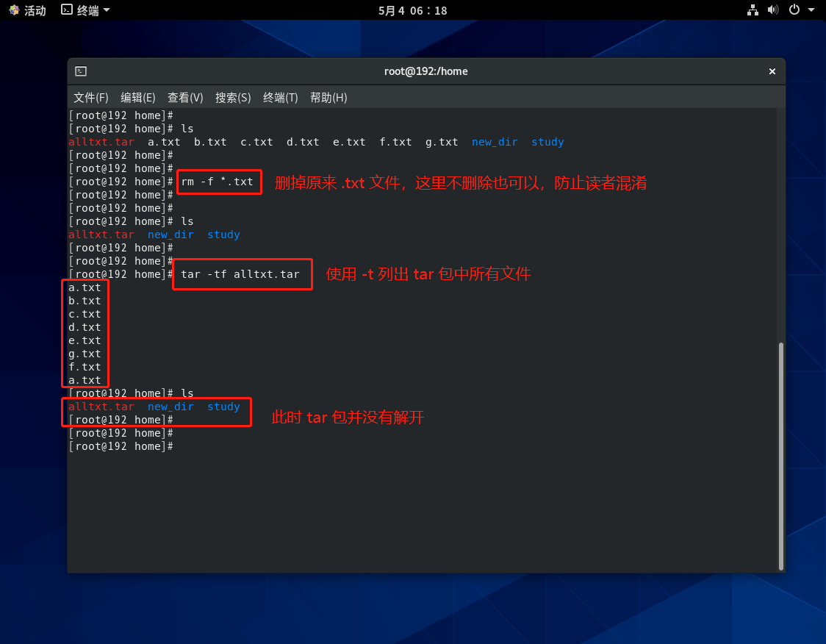Click the wired network status icon
Image resolution: width=826 pixels, height=644 pixels.
[753, 10]
